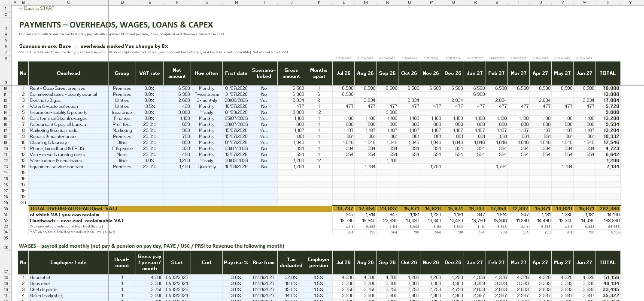Click the 2-monthly frequency cell
This screenshot has height=301, width=644.
click(x=207, y=100)
